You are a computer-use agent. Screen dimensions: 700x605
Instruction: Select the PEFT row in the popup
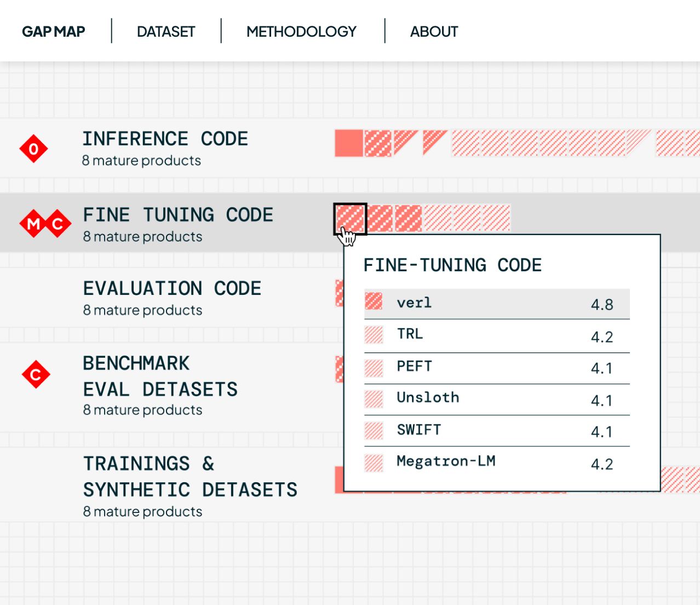tap(497, 368)
